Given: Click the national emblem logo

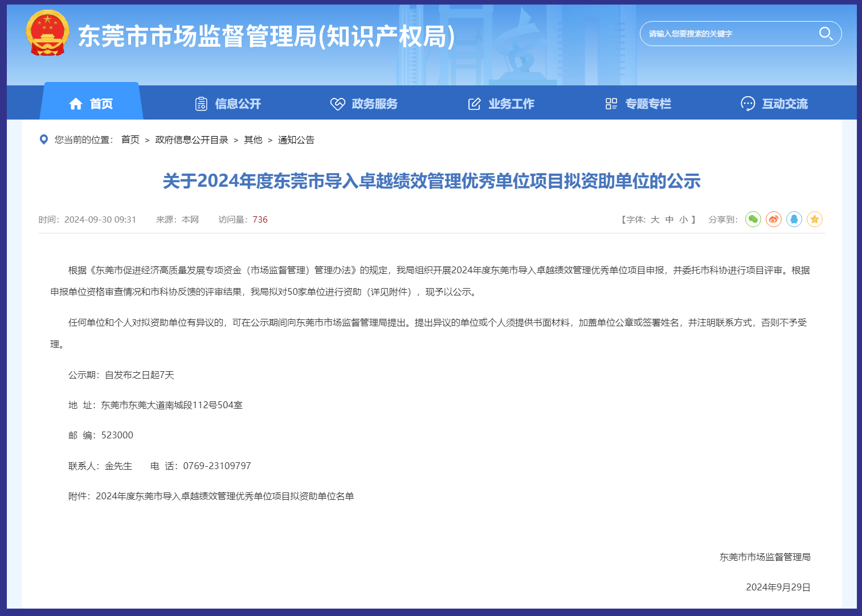Looking at the screenshot, I should click(x=47, y=33).
